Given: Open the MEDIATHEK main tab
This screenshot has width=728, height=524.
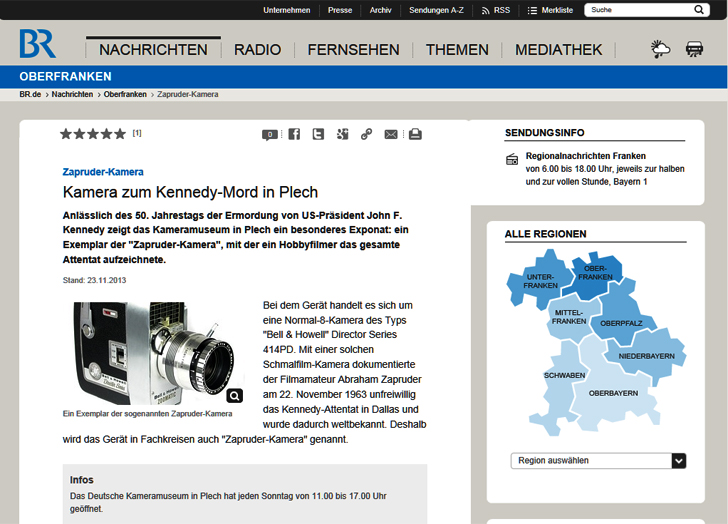Looking at the screenshot, I should (x=559, y=49).
